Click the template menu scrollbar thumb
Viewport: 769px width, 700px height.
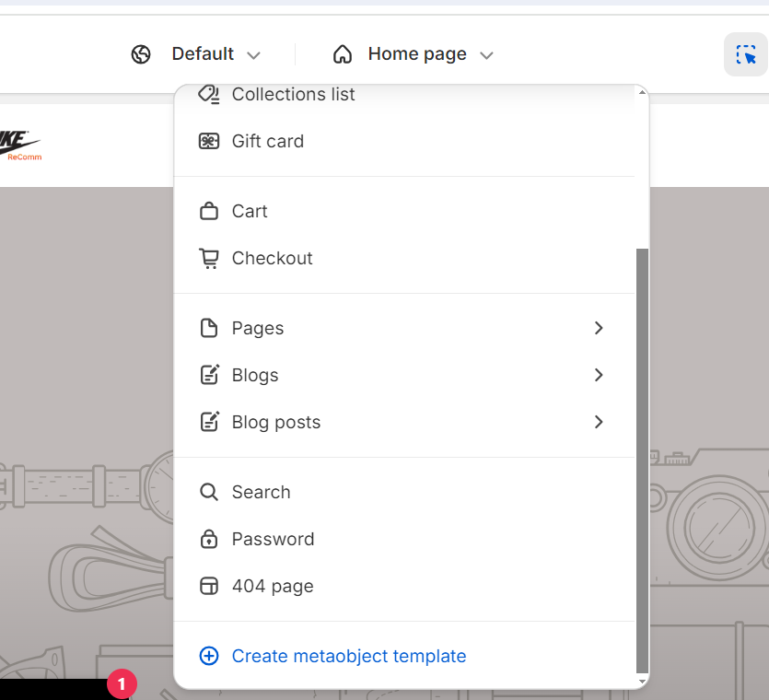pyautogui.click(x=642, y=461)
